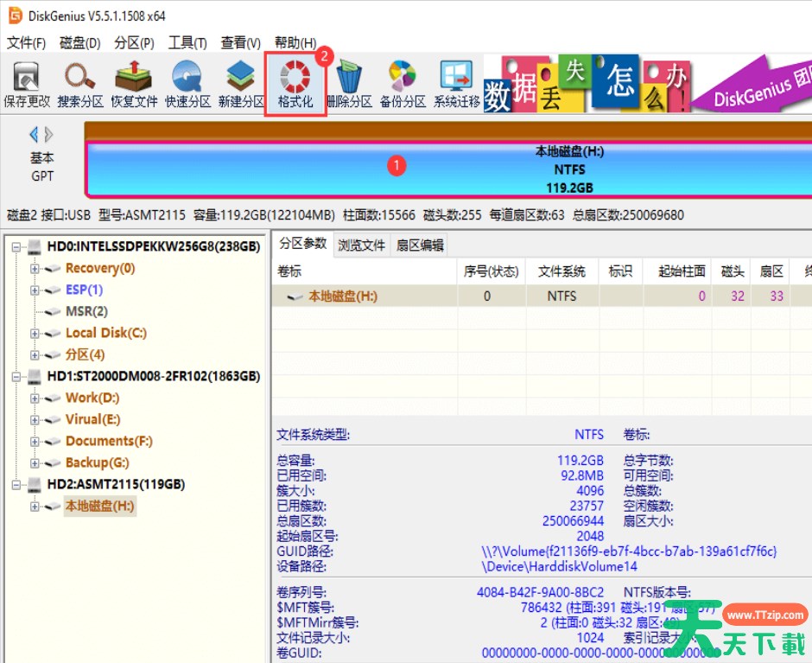The image size is (812, 663).
Task: Open the 搜索分区 search partition tool
Action: 80,84
